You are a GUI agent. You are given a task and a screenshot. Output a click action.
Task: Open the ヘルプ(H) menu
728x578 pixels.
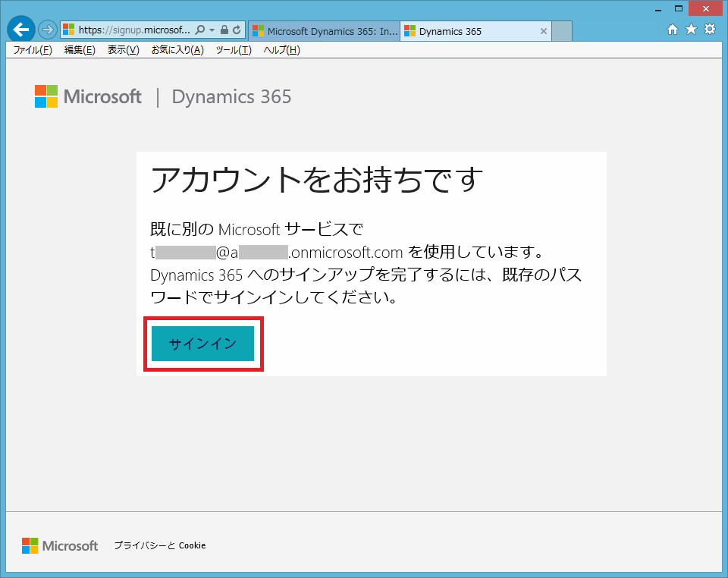tap(282, 50)
